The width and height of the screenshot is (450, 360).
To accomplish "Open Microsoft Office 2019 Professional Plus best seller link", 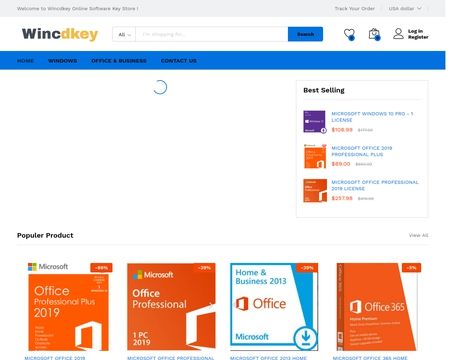I will click(362, 151).
